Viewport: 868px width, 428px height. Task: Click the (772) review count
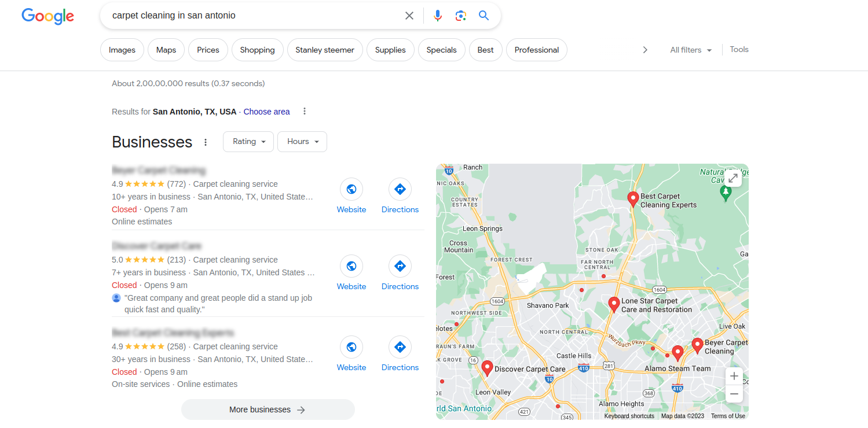tap(177, 184)
